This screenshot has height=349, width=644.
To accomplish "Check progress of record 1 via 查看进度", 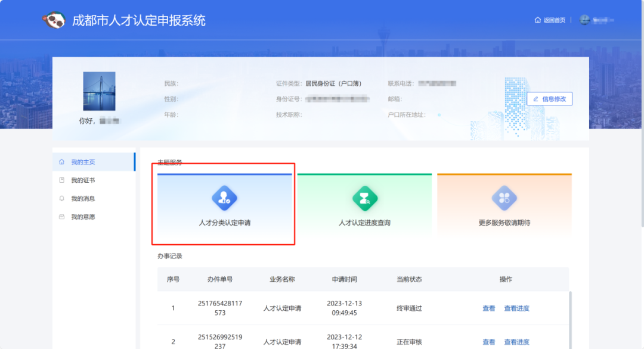I will (x=516, y=308).
